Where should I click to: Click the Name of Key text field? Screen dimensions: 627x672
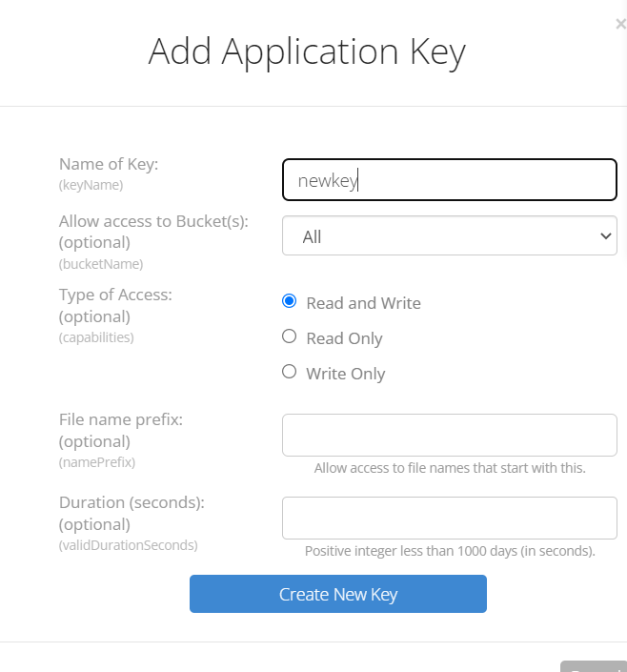coord(450,179)
